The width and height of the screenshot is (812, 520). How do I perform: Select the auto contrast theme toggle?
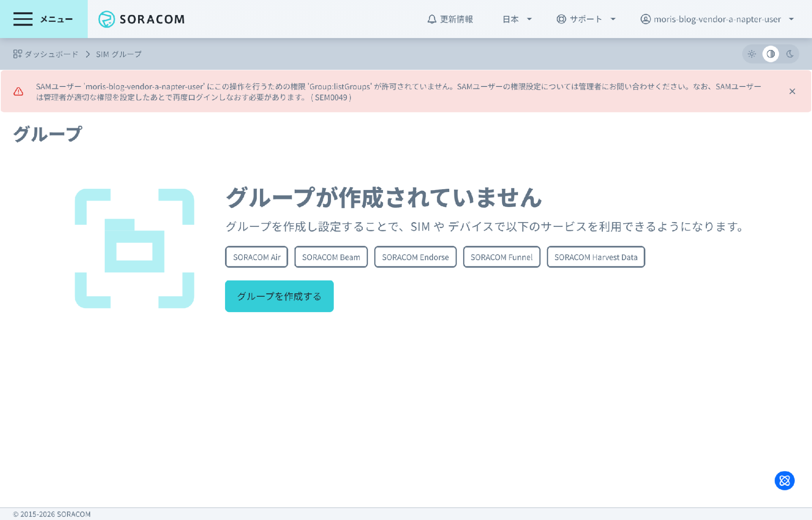click(x=771, y=54)
